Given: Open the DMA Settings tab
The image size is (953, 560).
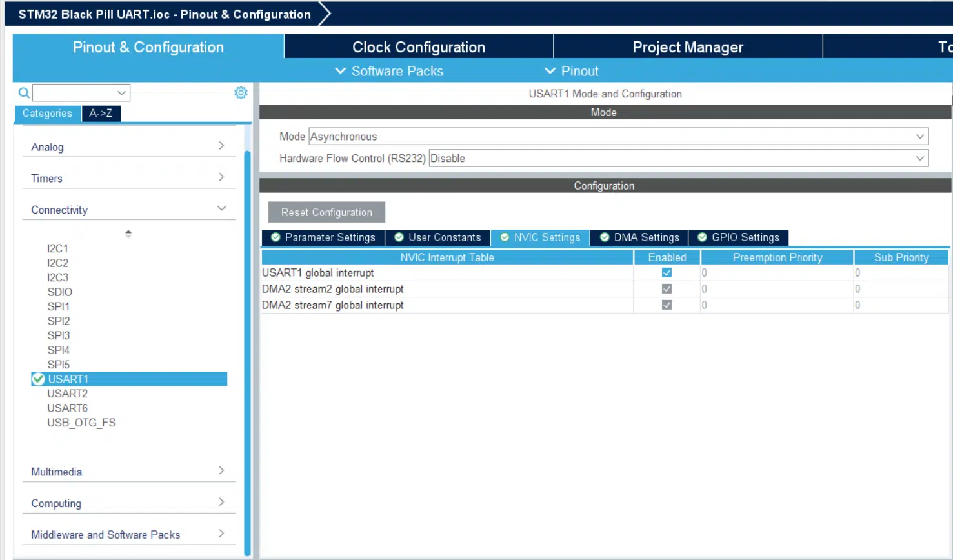Looking at the screenshot, I should pos(639,237).
